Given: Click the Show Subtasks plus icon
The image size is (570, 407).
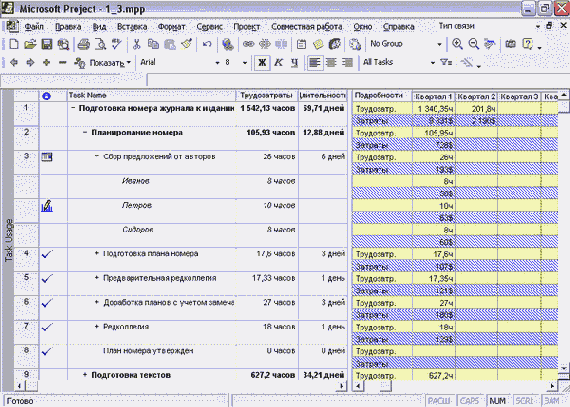Looking at the screenshot, I should [47, 63].
